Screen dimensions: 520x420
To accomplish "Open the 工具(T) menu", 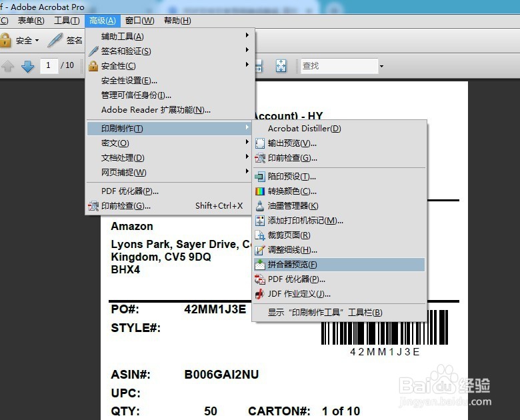I will pyautogui.click(x=67, y=21).
